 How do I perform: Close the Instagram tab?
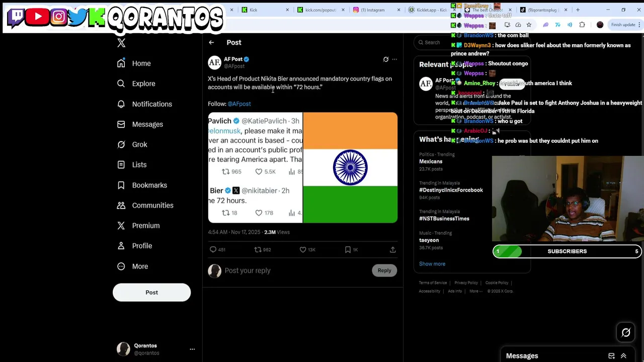[398, 10]
